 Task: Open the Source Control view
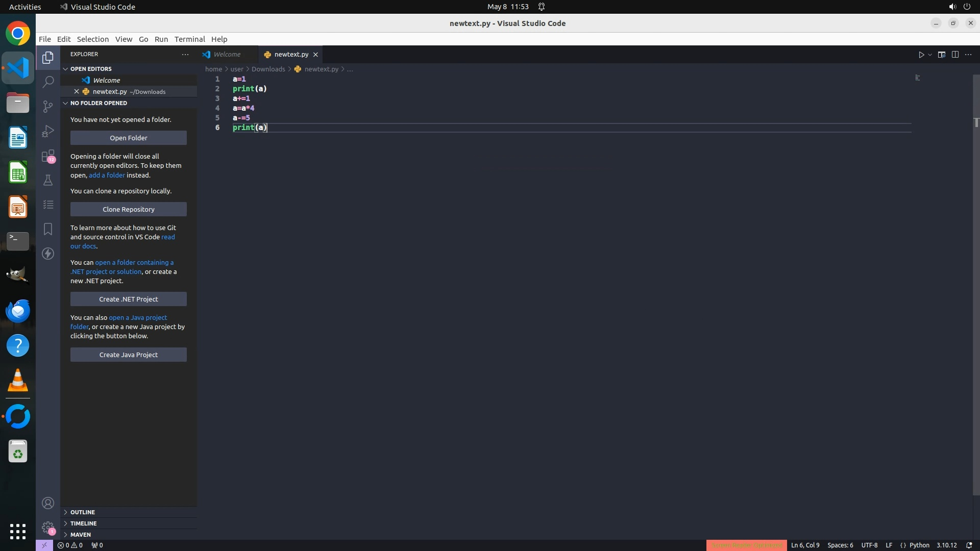[48, 106]
